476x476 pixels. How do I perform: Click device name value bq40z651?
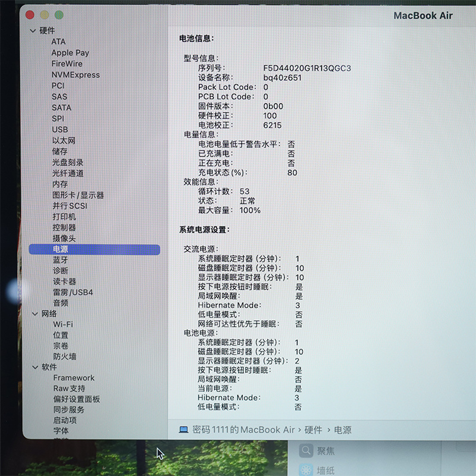[282, 78]
